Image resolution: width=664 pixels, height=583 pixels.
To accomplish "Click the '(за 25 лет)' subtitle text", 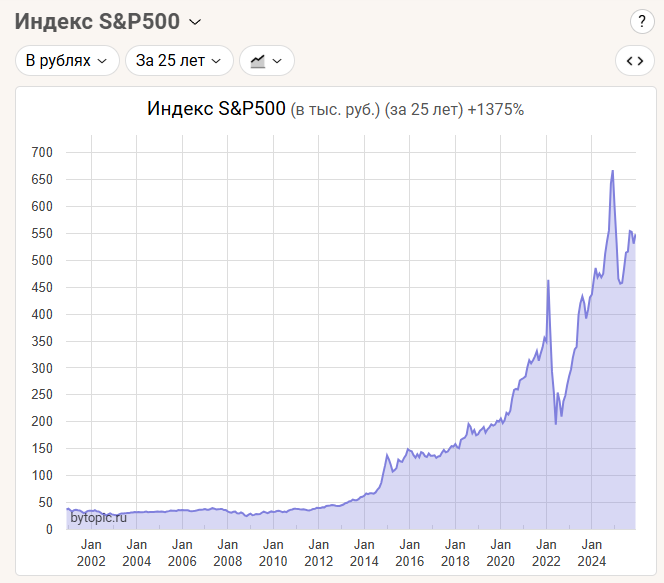I will pyautogui.click(x=423, y=110).
